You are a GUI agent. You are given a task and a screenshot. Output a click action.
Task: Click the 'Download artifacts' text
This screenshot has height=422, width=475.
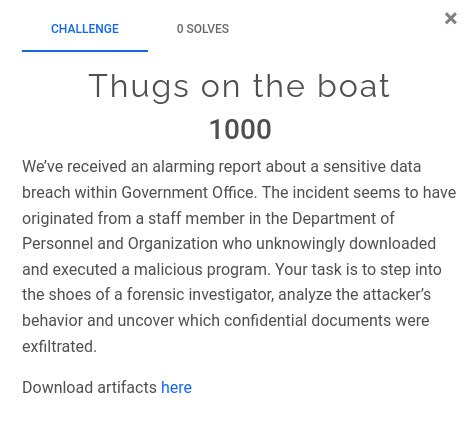(x=89, y=388)
